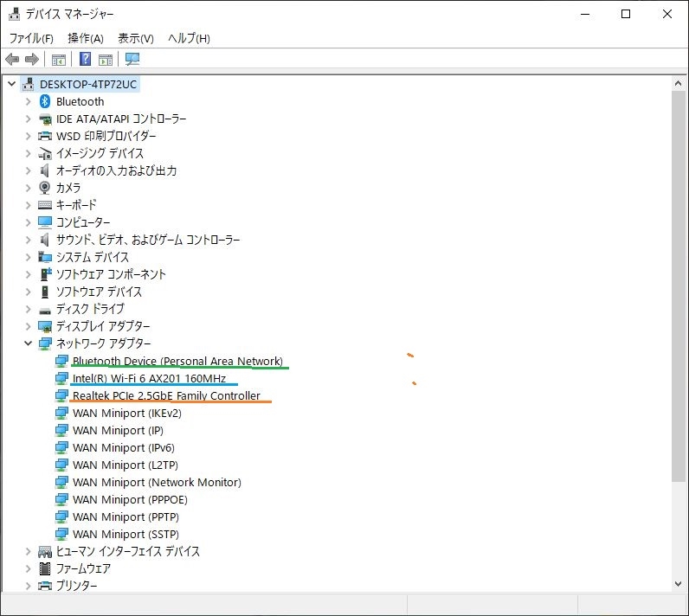Click the Bluetooth category icon
Image resolution: width=689 pixels, height=616 pixels.
(44, 101)
